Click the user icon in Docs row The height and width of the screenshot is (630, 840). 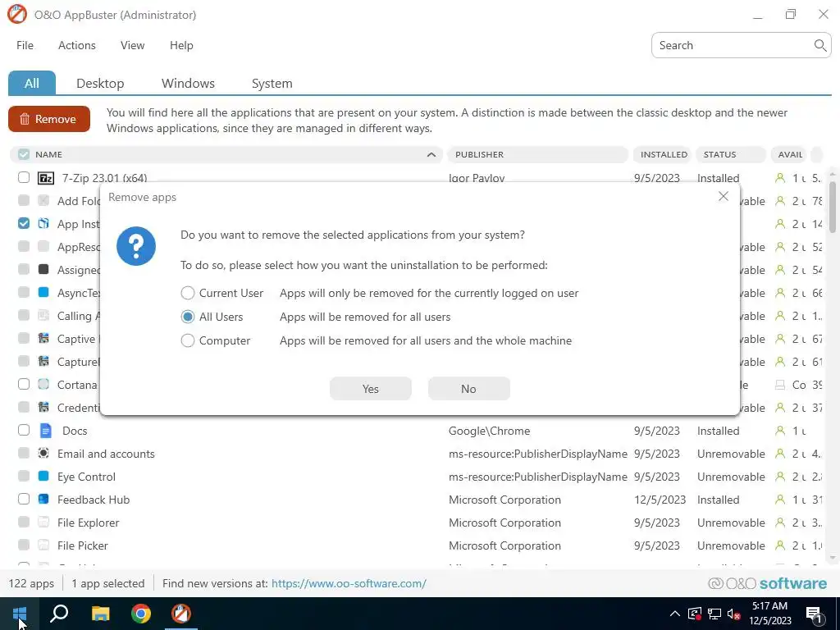[780, 430]
